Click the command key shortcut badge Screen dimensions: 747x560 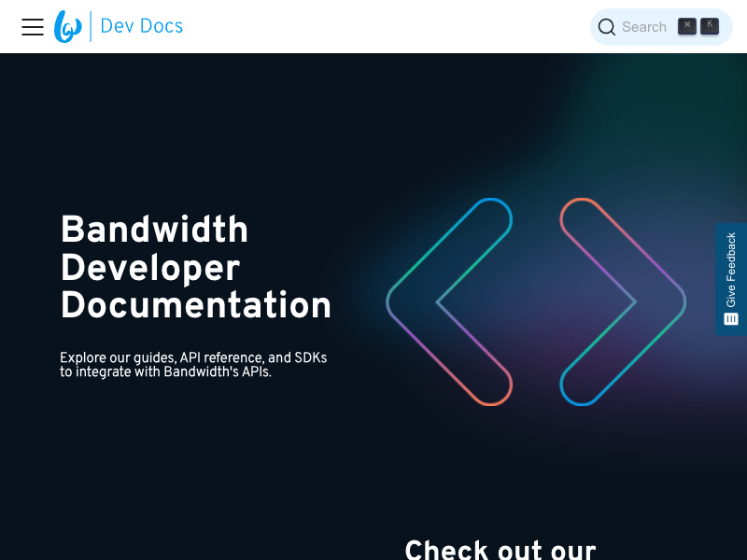[x=687, y=26]
